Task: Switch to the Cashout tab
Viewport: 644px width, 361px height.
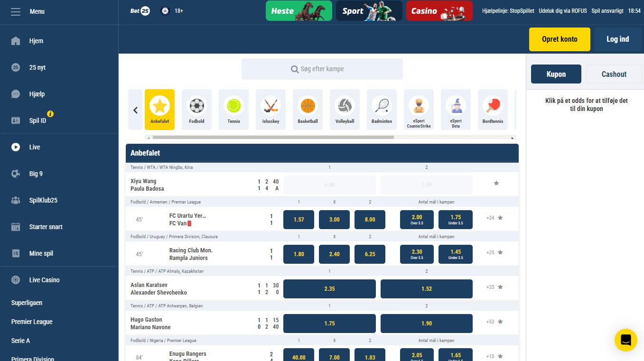Action: (614, 74)
